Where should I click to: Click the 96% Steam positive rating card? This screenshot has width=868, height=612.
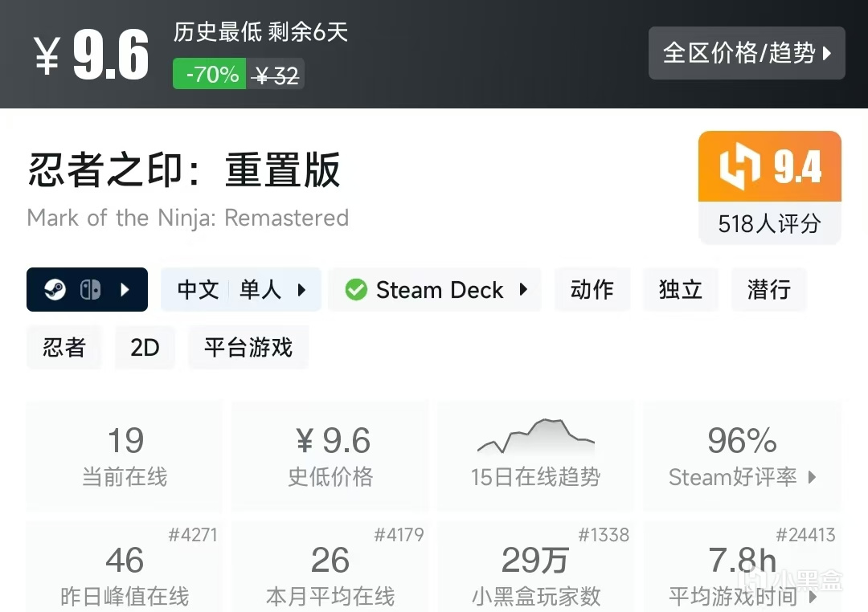pyautogui.click(x=741, y=454)
